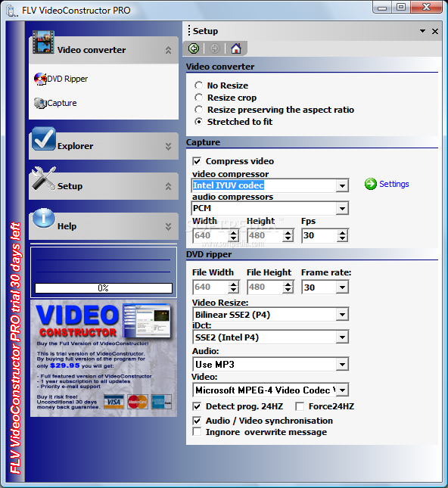Screen dimensions: 448x488
Task: Open the Setup panel dropdown arrow menu
Action: (x=422, y=31)
